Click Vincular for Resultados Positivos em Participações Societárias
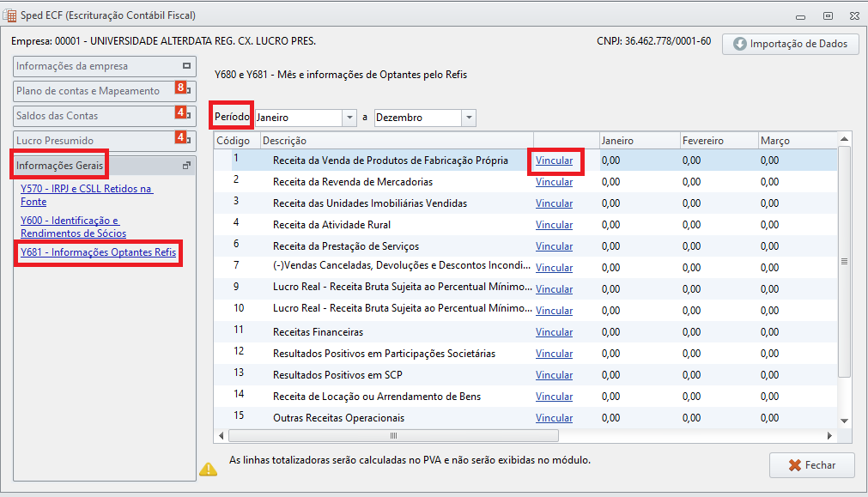Viewport: 868px width, 497px height. (x=554, y=354)
